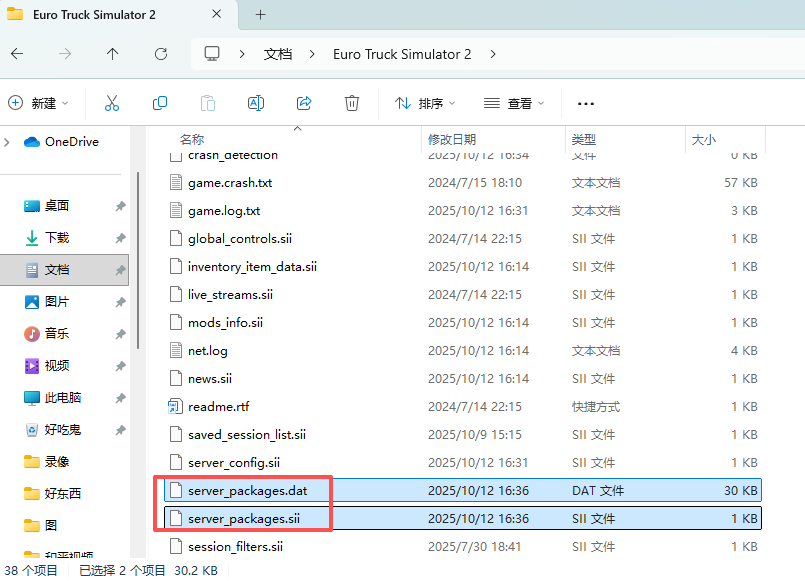This screenshot has width=805, height=581.
Task: Click the Delete trash can icon
Action: (x=352, y=103)
